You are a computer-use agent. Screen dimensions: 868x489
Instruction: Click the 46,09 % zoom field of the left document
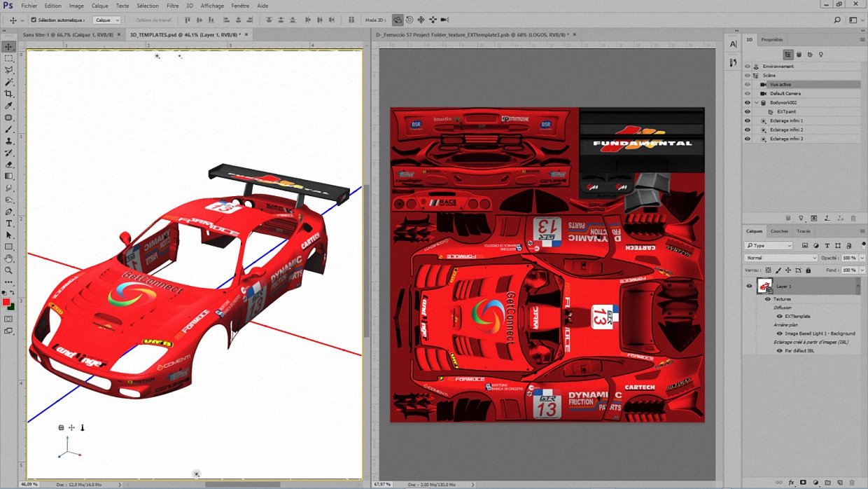pos(29,484)
